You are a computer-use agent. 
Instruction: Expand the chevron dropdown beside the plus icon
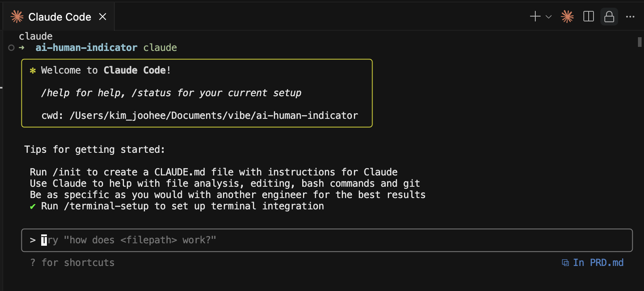(x=549, y=17)
